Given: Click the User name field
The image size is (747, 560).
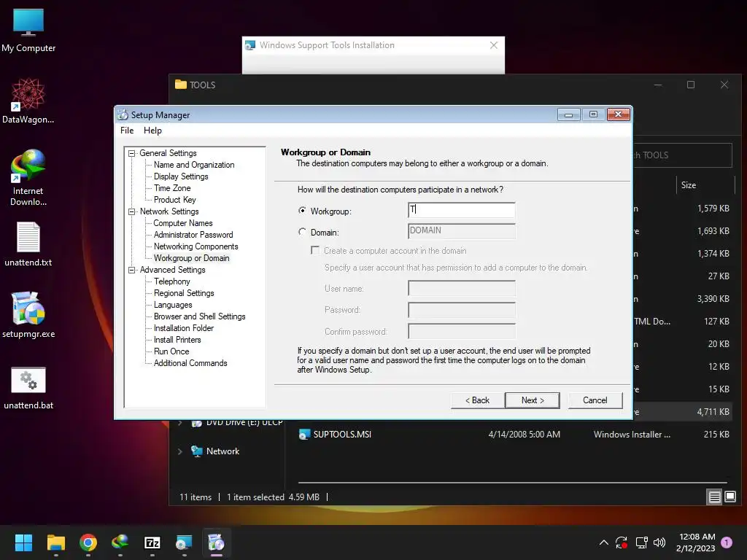Looking at the screenshot, I should click(462, 289).
